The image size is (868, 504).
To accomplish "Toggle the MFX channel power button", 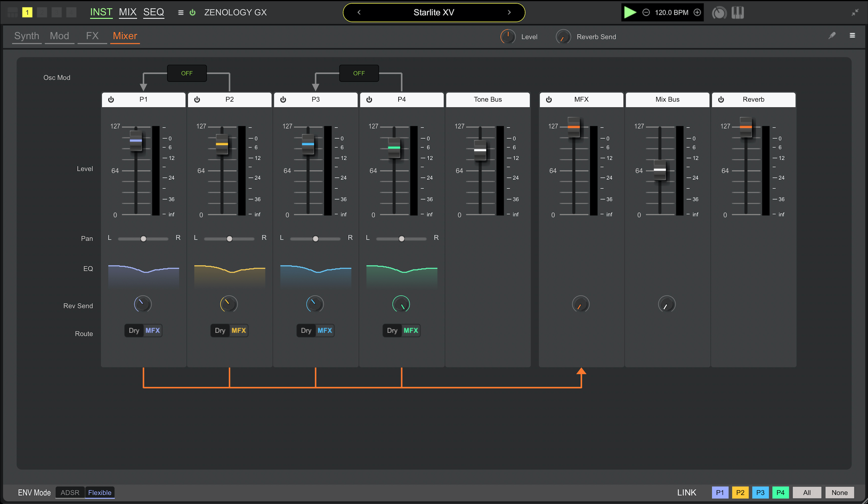I will (549, 100).
